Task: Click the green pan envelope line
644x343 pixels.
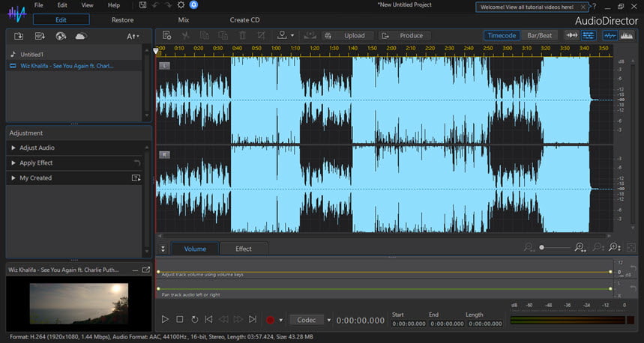Action: (x=385, y=289)
